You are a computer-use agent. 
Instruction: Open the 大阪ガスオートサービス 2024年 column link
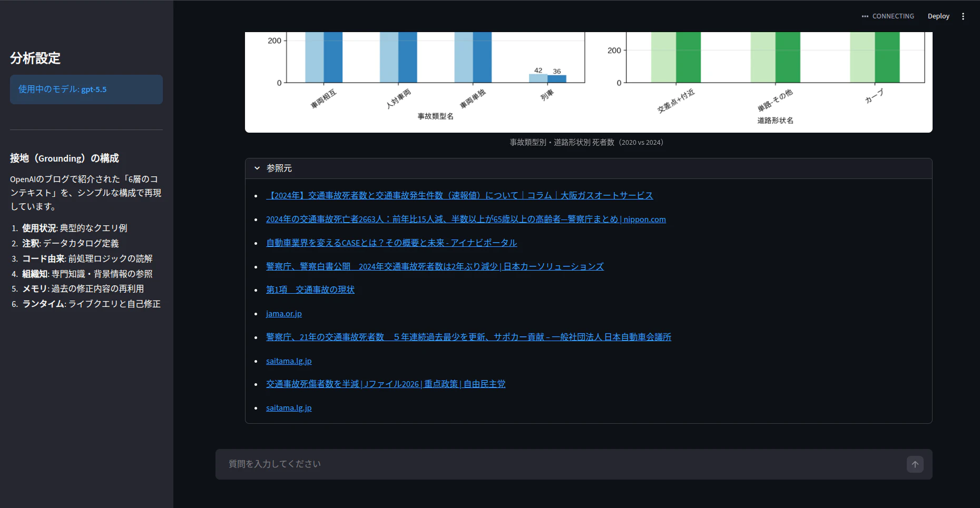point(459,195)
